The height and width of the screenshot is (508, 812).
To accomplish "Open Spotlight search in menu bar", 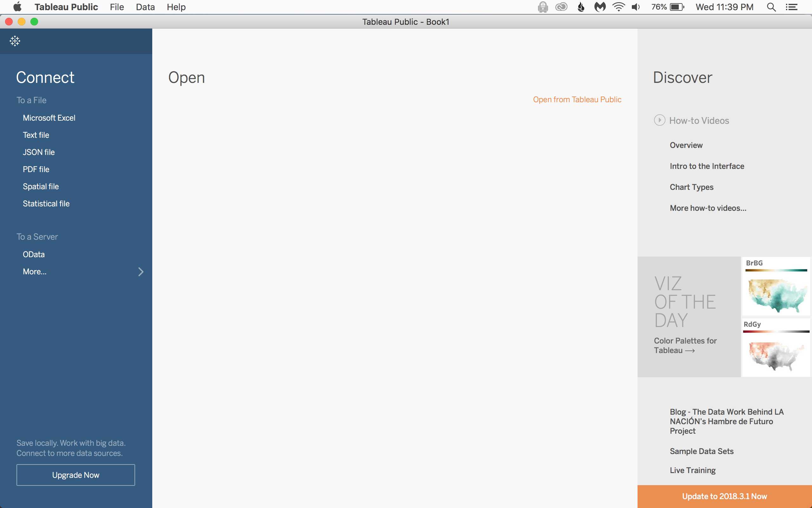I will point(771,7).
